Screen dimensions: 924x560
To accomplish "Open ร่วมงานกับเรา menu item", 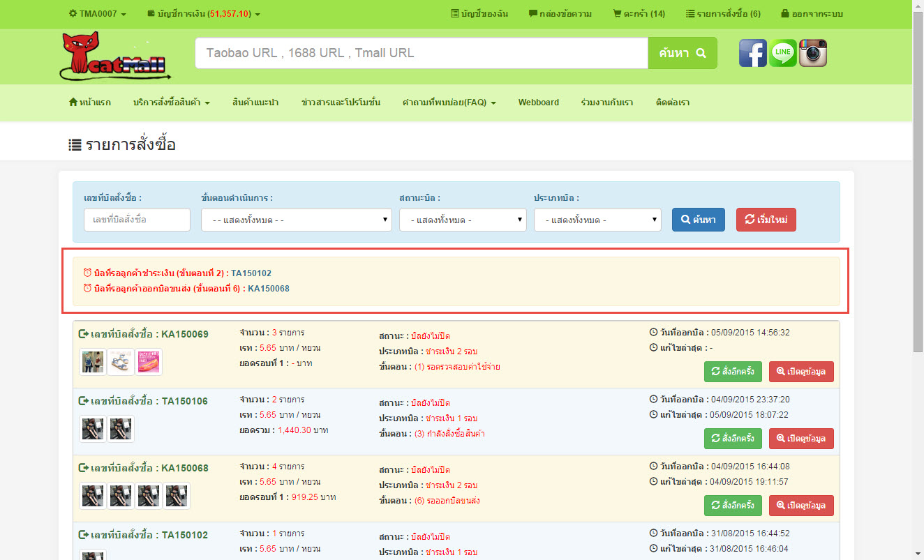I will tap(606, 103).
